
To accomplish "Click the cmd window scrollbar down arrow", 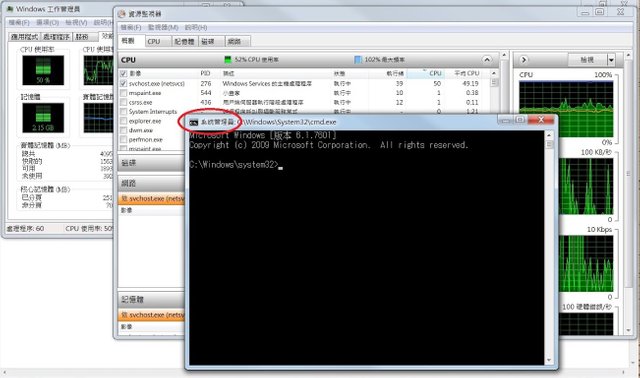I will [x=549, y=360].
